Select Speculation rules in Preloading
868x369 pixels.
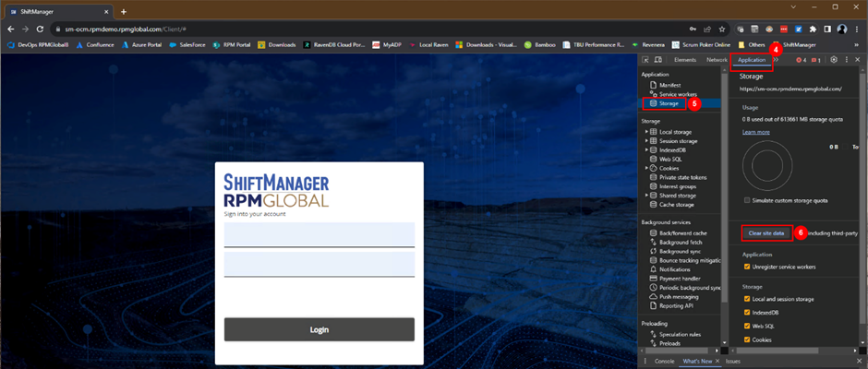675,334
